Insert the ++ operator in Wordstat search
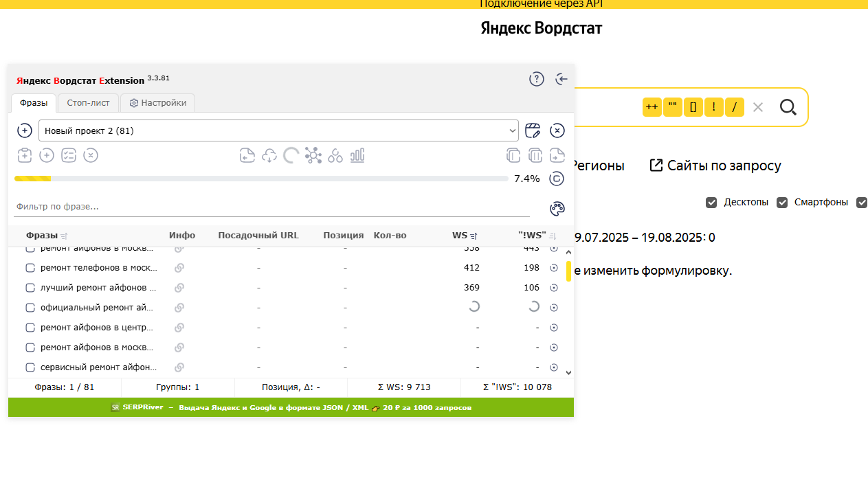 point(652,107)
